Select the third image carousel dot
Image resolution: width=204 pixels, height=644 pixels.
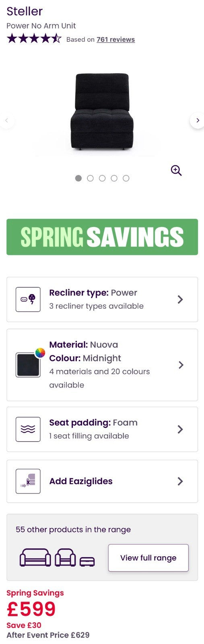pyautogui.click(x=102, y=178)
